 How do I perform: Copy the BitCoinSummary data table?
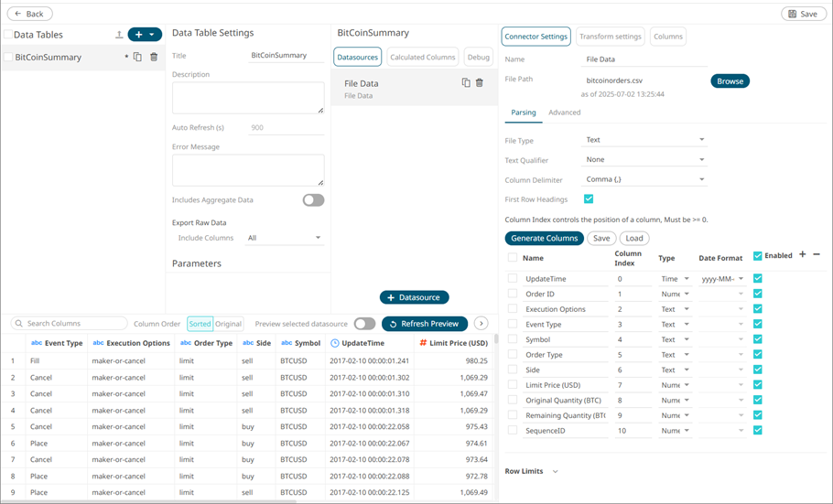[x=137, y=57]
